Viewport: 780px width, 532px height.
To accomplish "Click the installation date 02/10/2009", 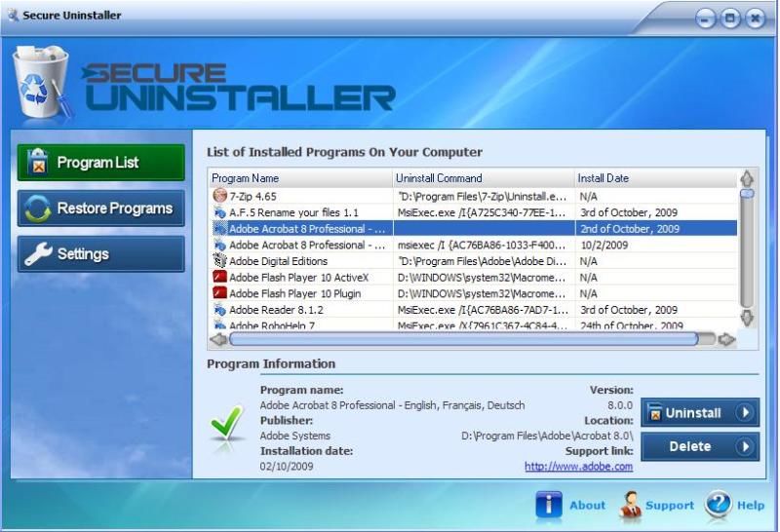I will [287, 467].
